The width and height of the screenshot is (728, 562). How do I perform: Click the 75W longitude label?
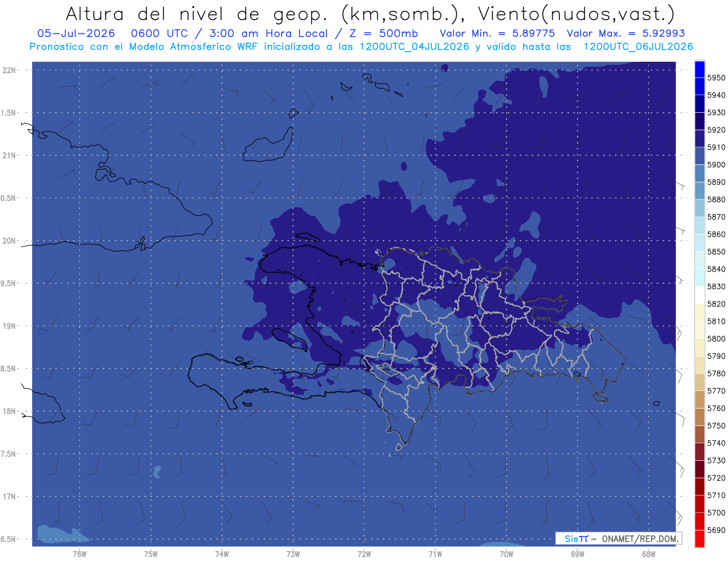[151, 554]
